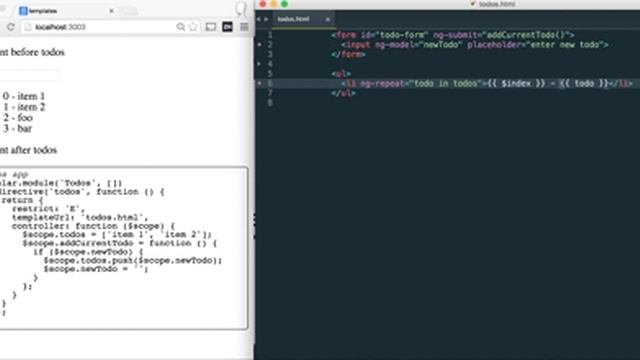Screen dimensions: 640x360
Task: Click the 'before todos' text on the page
Action: click(38, 52)
